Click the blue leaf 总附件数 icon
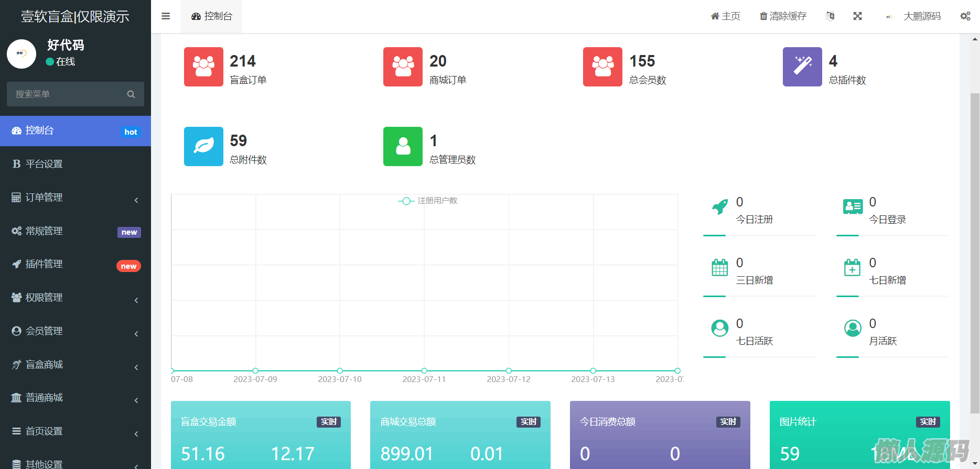This screenshot has height=469, width=980. pos(203,146)
